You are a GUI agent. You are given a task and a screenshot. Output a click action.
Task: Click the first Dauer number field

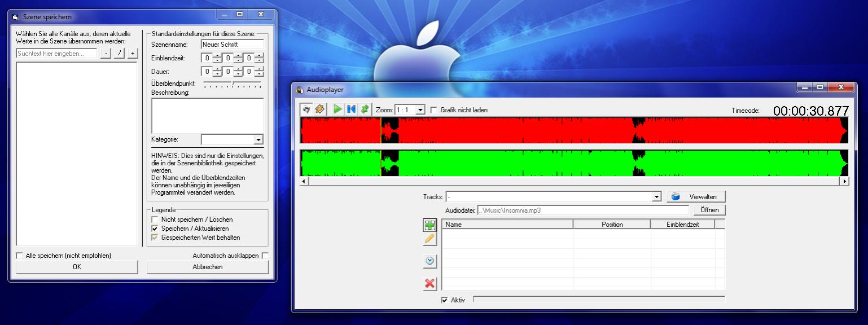click(x=207, y=72)
